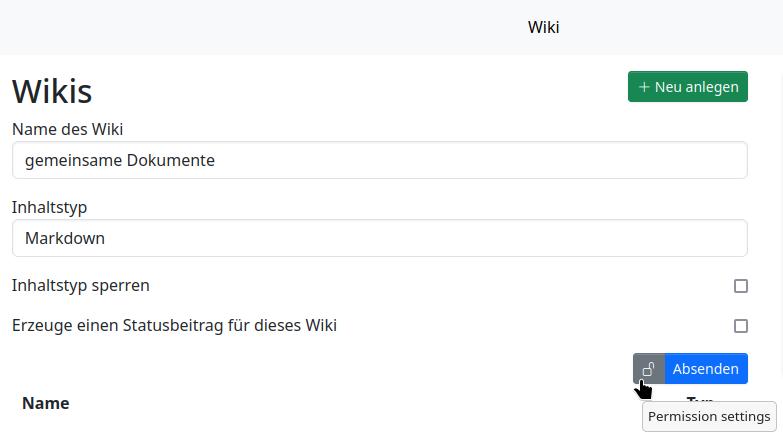Select the "Markdown" value in Inhaltstyp
The width and height of the screenshot is (783, 445).
[65, 238]
